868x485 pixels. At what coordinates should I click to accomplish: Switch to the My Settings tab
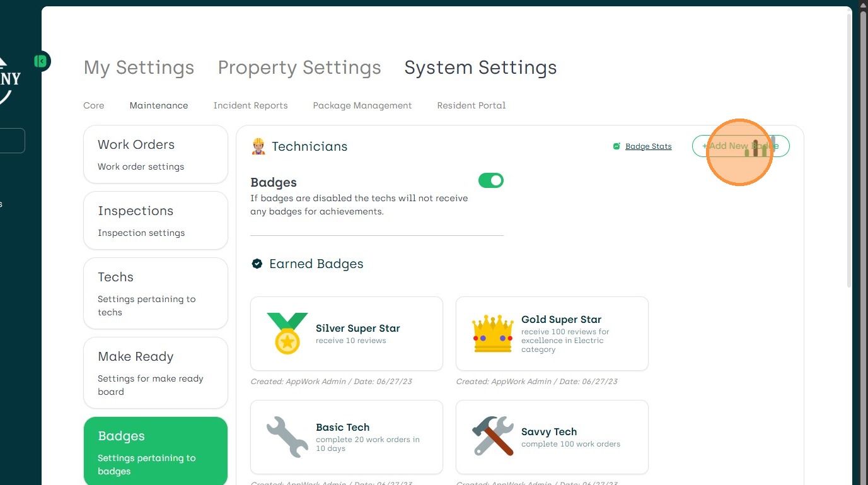[139, 67]
